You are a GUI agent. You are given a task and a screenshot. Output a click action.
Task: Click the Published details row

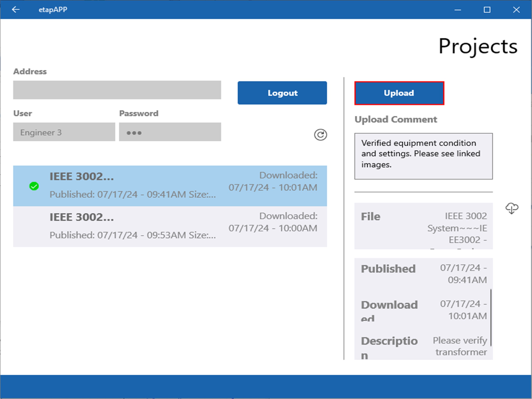(423, 274)
